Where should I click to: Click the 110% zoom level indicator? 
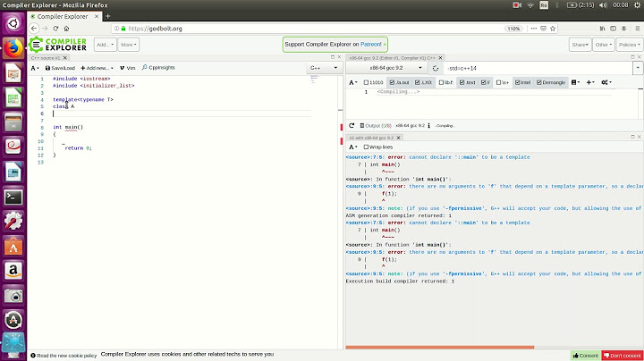click(x=513, y=29)
